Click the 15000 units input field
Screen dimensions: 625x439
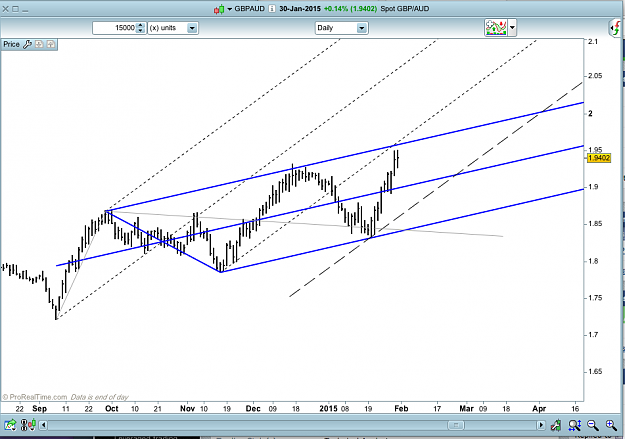pyautogui.click(x=114, y=28)
